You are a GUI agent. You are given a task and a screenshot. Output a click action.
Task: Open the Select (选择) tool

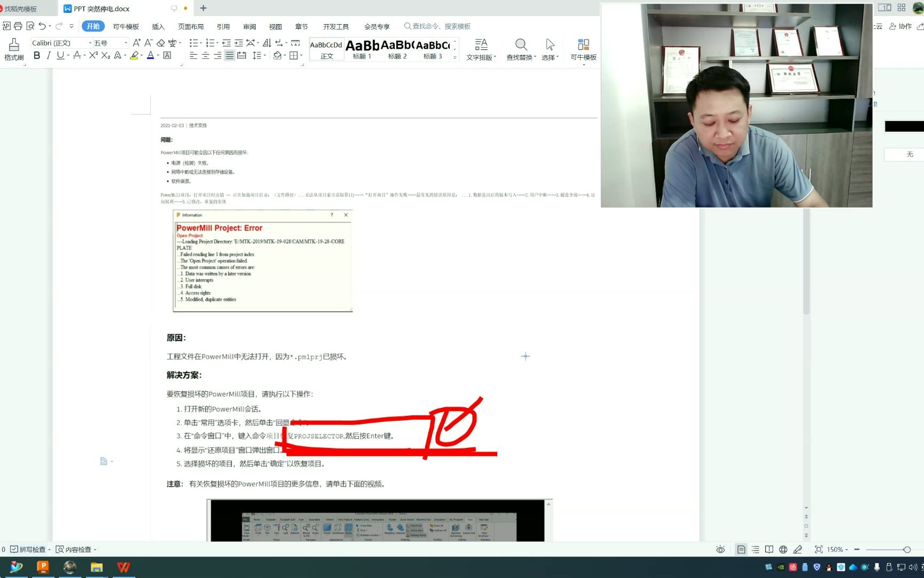coord(550,49)
